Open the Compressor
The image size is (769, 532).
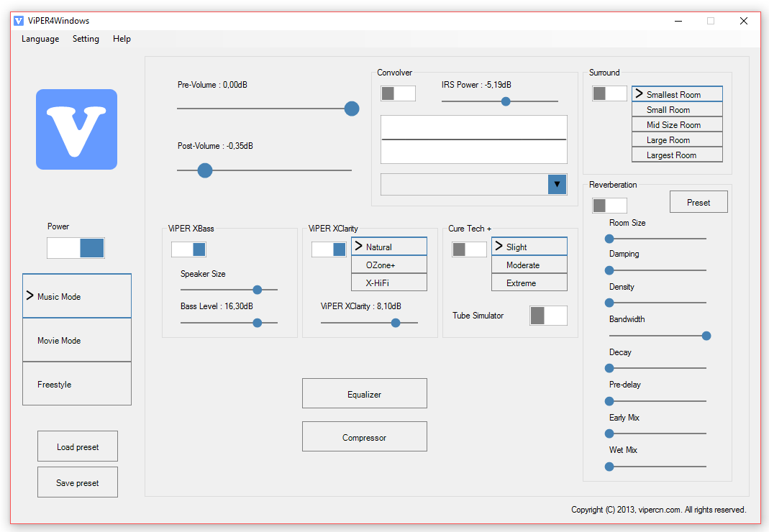365,436
